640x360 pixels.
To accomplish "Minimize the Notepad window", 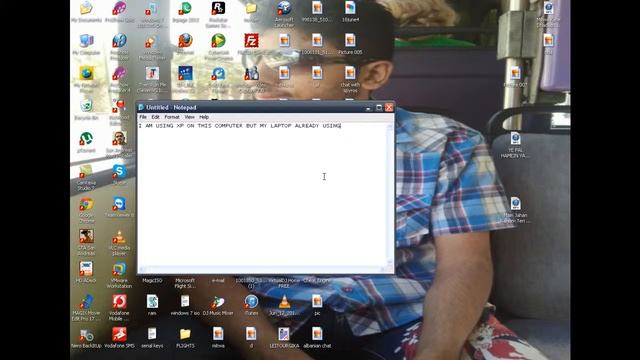I will pos(369,107).
